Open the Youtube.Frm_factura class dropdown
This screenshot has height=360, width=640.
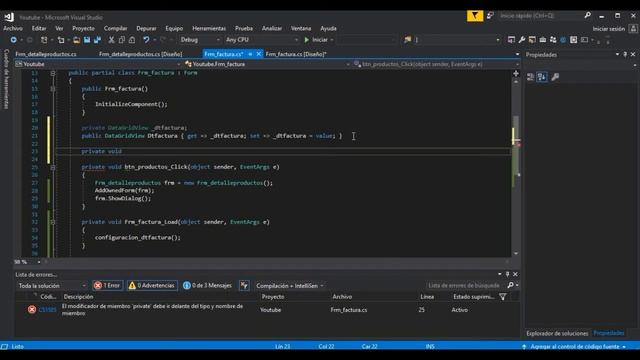click(x=267, y=64)
